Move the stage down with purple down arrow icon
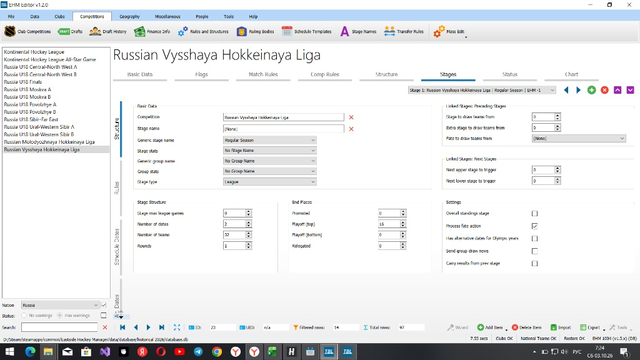The image size is (640, 360). tap(630, 90)
